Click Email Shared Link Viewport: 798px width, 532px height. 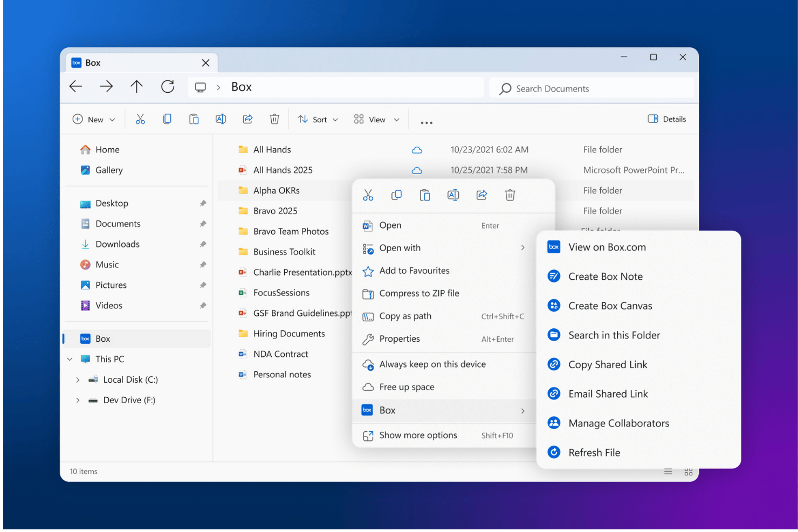638,394
